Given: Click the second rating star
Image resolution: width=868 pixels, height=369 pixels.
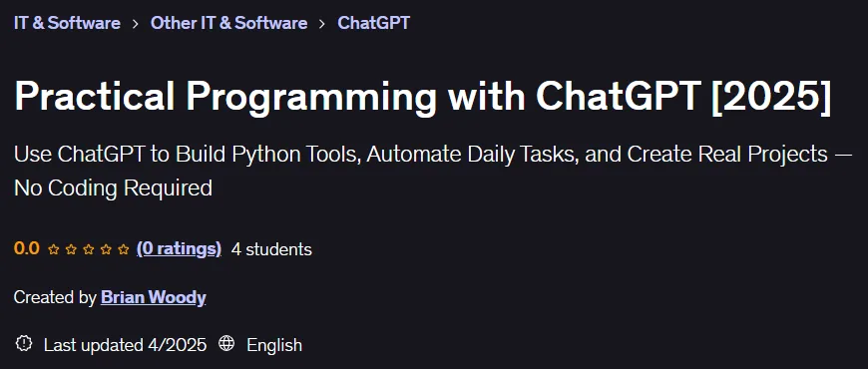Looking at the screenshot, I should (x=71, y=249).
